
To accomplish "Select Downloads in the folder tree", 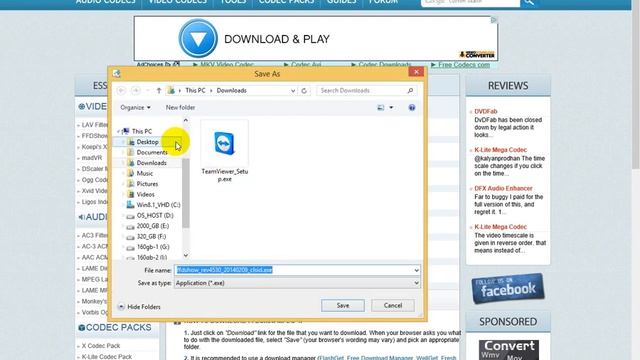I will tap(151, 163).
